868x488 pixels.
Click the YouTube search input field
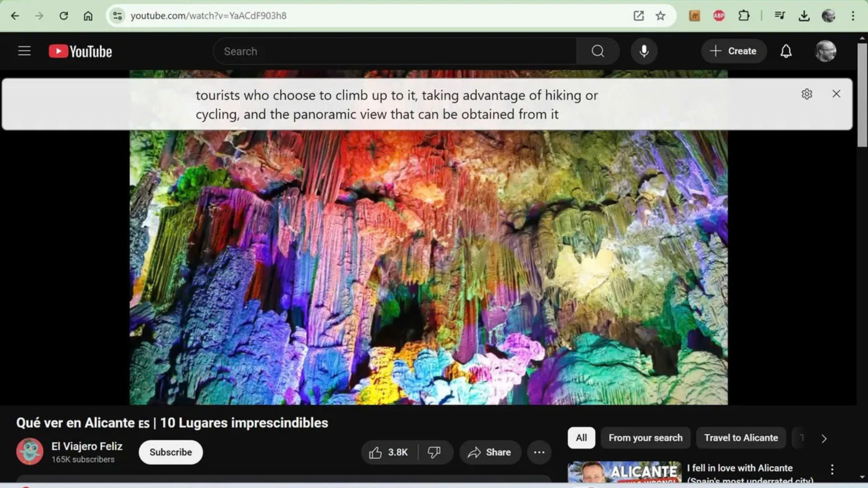(393, 51)
